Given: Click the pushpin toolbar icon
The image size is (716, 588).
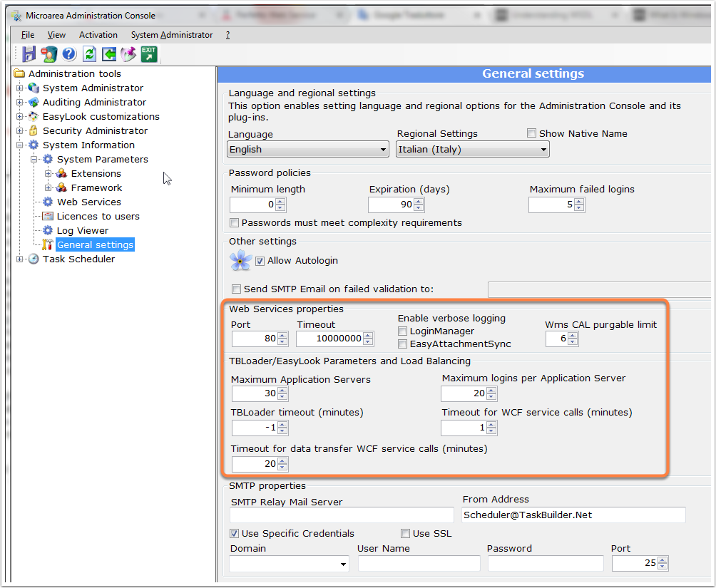Looking at the screenshot, I should tap(128, 54).
